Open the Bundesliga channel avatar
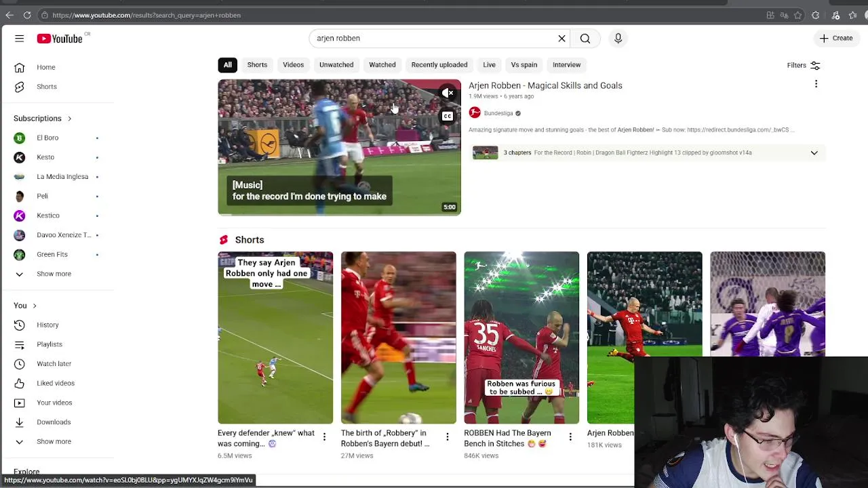The image size is (868, 488). [475, 113]
